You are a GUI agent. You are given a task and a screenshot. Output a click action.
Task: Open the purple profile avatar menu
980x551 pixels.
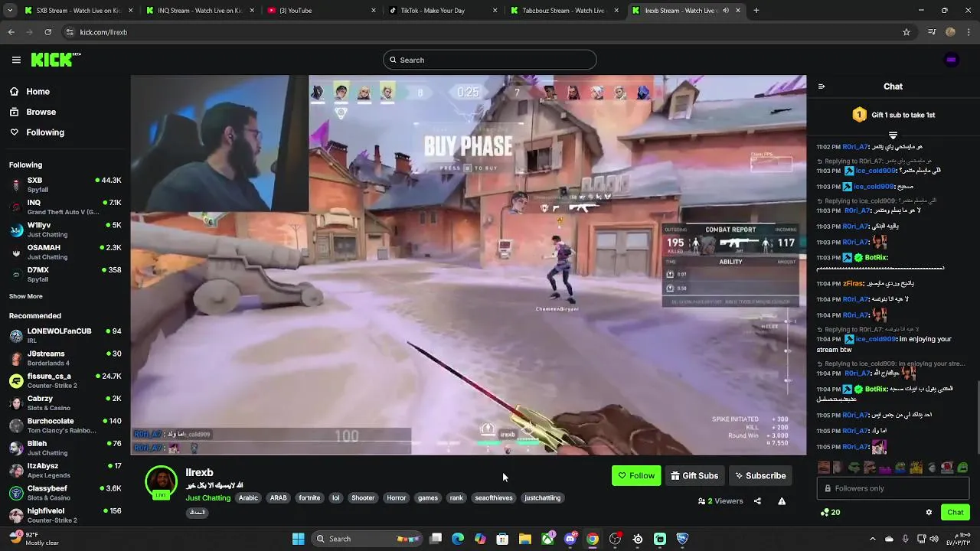[x=952, y=60]
